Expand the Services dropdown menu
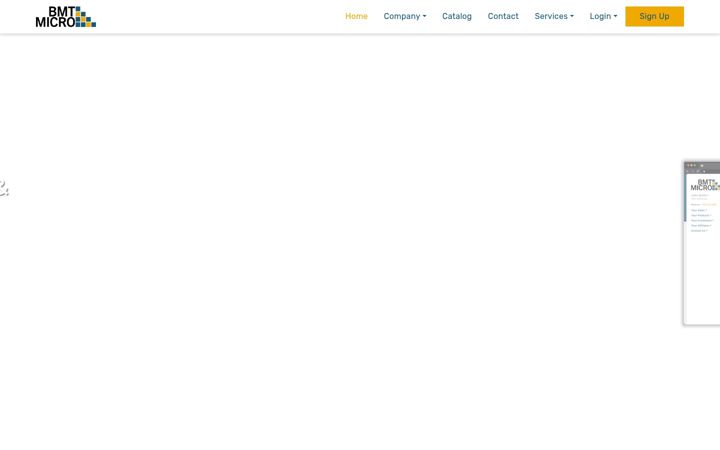The width and height of the screenshot is (720, 450). 554,16
